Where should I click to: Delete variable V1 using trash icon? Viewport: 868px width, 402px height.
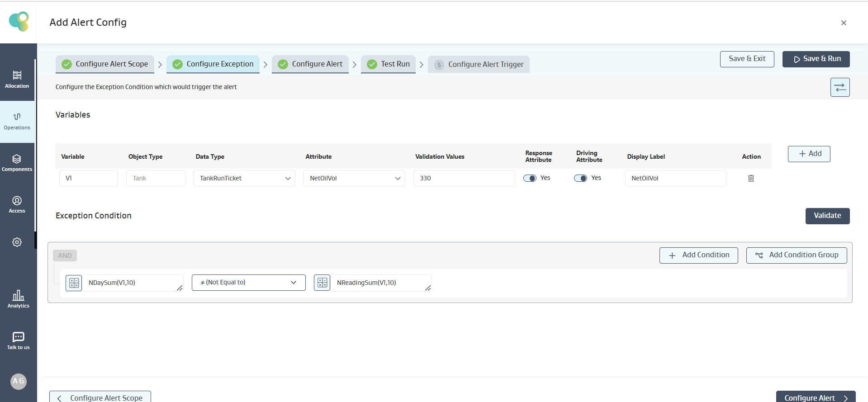click(x=751, y=178)
